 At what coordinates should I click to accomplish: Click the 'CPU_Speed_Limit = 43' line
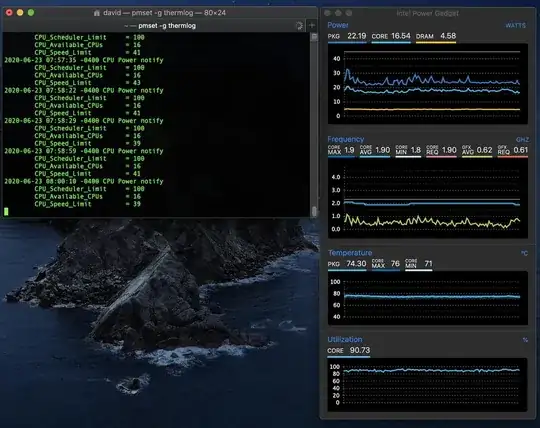pyautogui.click(x=87, y=83)
